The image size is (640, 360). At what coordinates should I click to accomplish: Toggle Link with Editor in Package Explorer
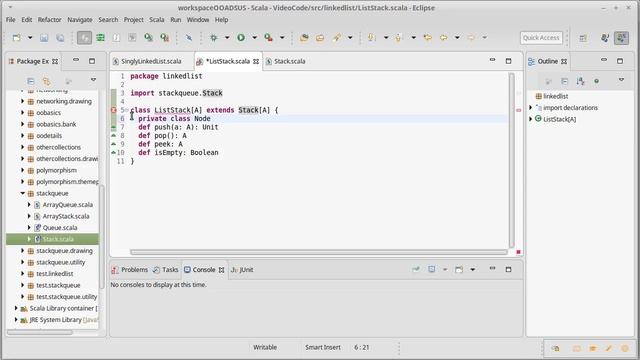(x=47, y=81)
